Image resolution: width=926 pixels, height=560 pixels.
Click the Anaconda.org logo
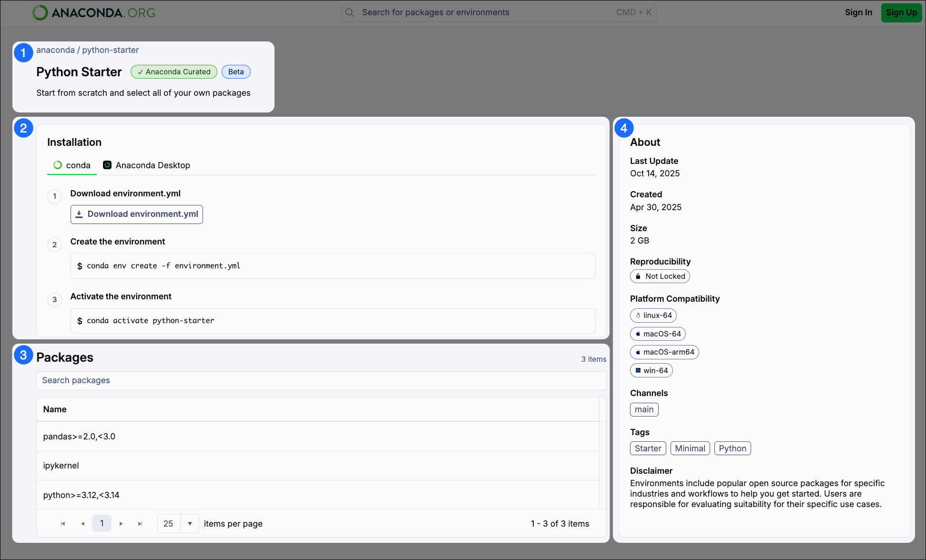pyautogui.click(x=94, y=12)
